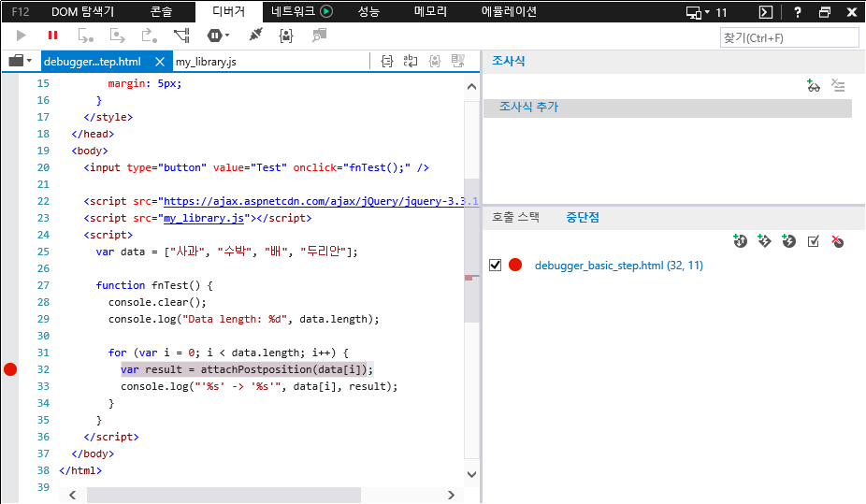
Task: Click the horizontal scroll-right arrow
Action: click(451, 496)
